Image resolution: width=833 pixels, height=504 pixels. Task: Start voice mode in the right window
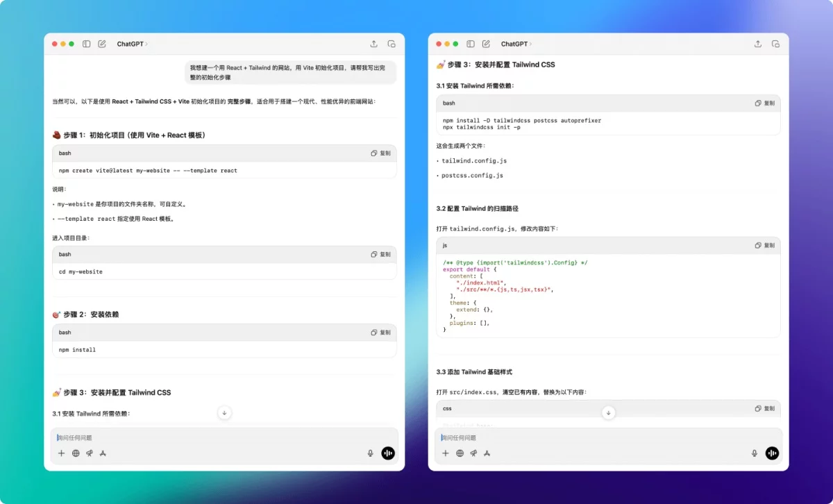pyautogui.click(x=772, y=453)
